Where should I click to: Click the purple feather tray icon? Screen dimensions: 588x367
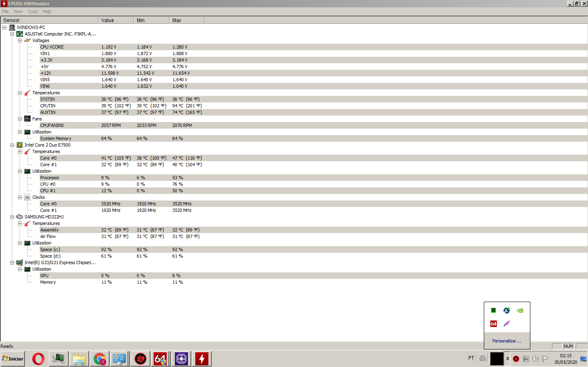pyautogui.click(x=507, y=324)
